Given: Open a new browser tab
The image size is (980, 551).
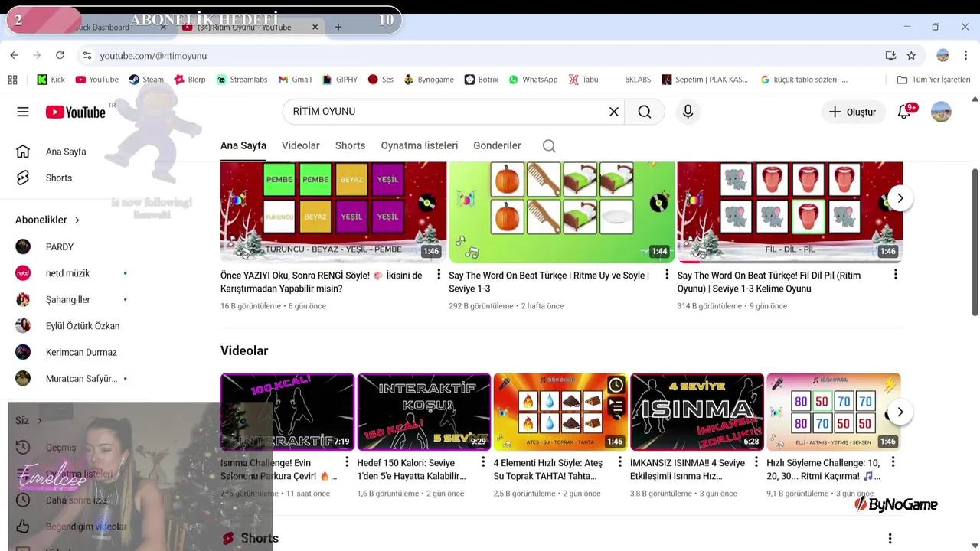Looking at the screenshot, I should pos(338,27).
